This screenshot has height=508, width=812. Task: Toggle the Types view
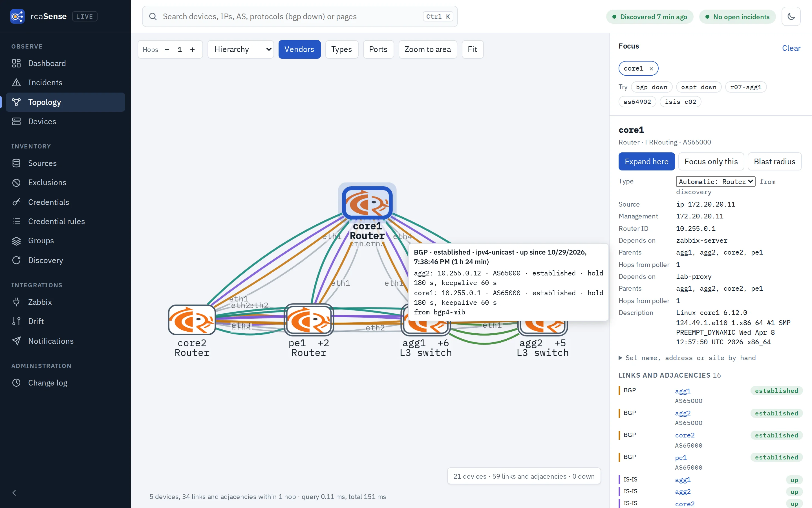(342, 49)
